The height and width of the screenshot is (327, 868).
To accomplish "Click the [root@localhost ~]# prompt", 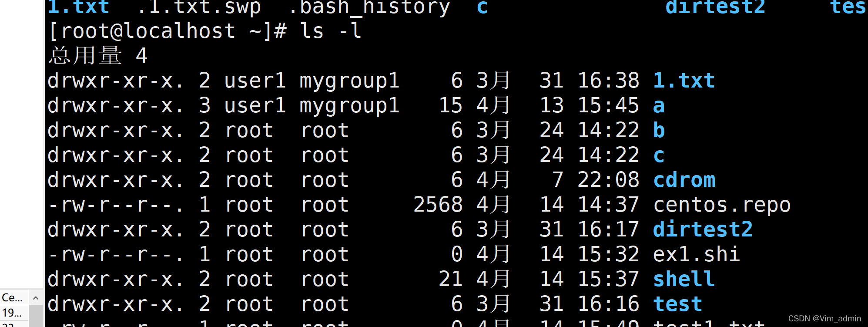I will pos(168,31).
